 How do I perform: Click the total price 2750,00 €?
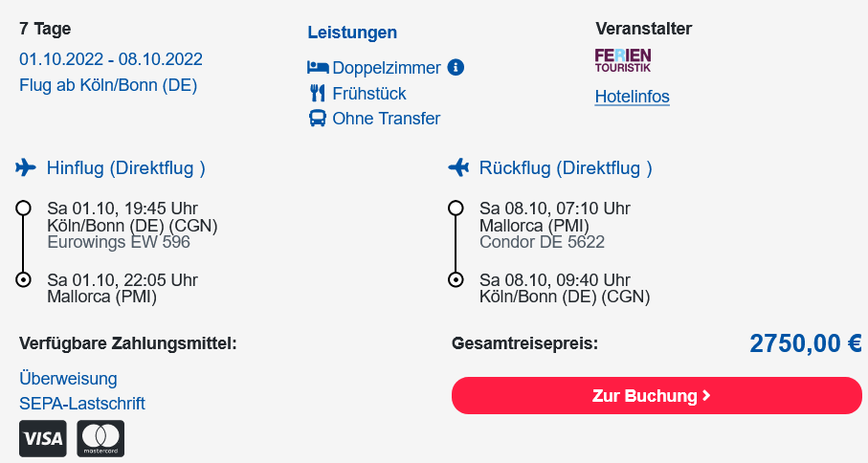(x=806, y=343)
